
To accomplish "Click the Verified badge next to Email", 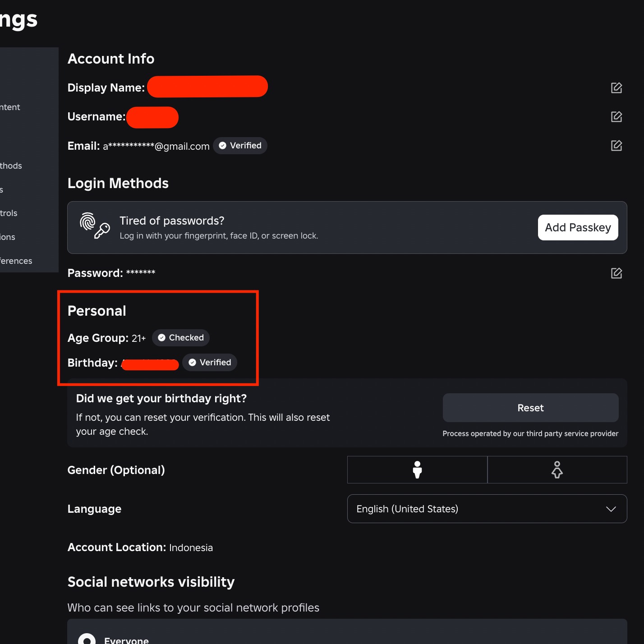I will [240, 145].
